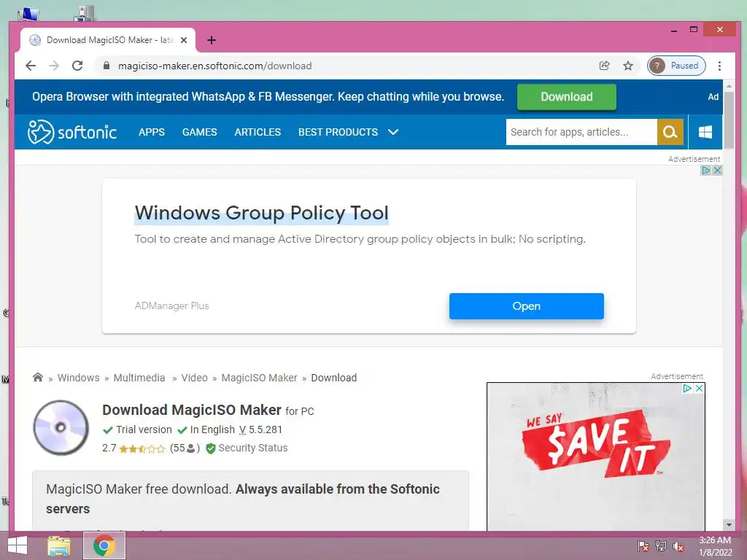Viewport: 747px width, 560px height.
Task: Click the ADManager Plus text
Action: [x=172, y=306]
